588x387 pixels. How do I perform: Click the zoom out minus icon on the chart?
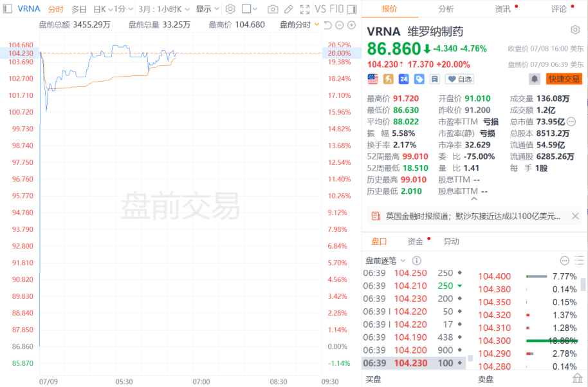(x=339, y=24)
